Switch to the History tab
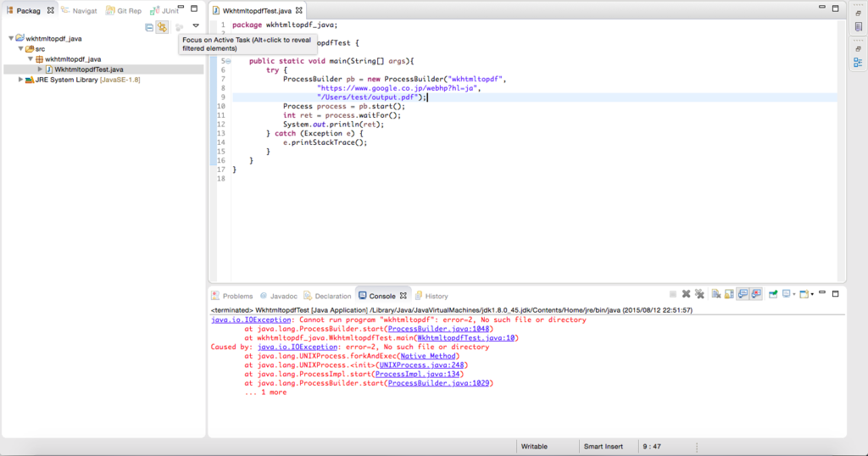The width and height of the screenshot is (868, 456). (431, 296)
